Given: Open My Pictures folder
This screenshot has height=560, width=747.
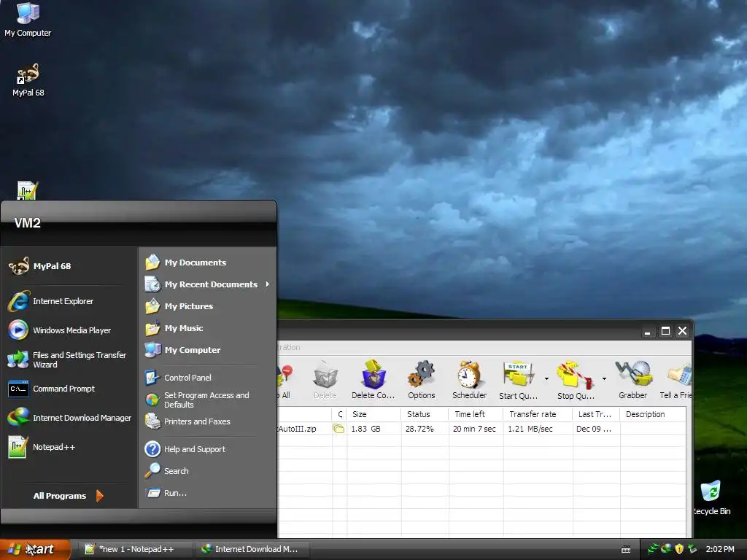Looking at the screenshot, I should click(208, 306).
